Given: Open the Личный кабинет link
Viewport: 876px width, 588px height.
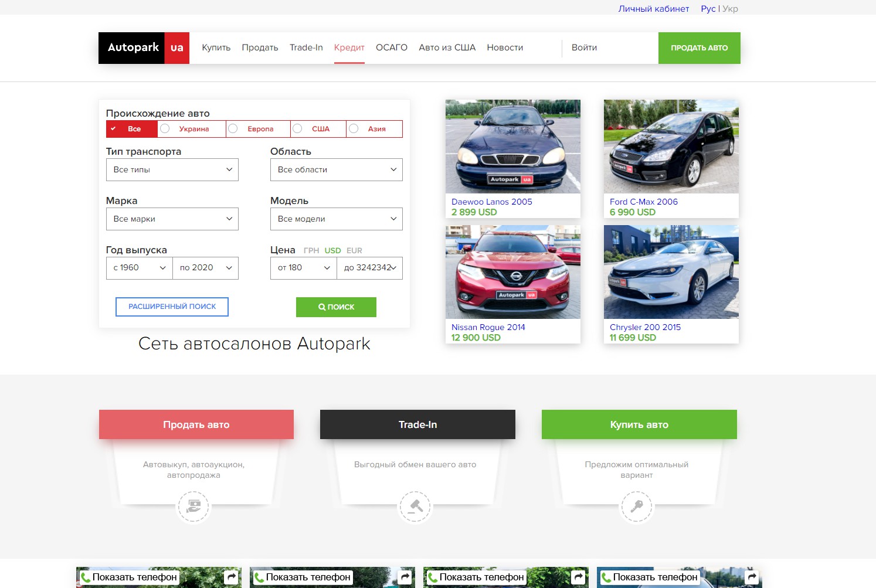Looking at the screenshot, I should pos(654,9).
